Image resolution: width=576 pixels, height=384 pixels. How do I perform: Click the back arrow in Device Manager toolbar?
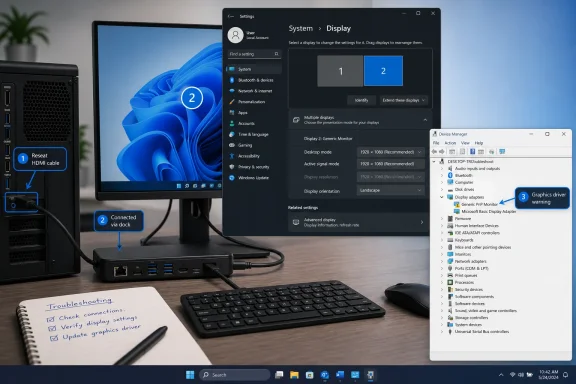(434, 151)
